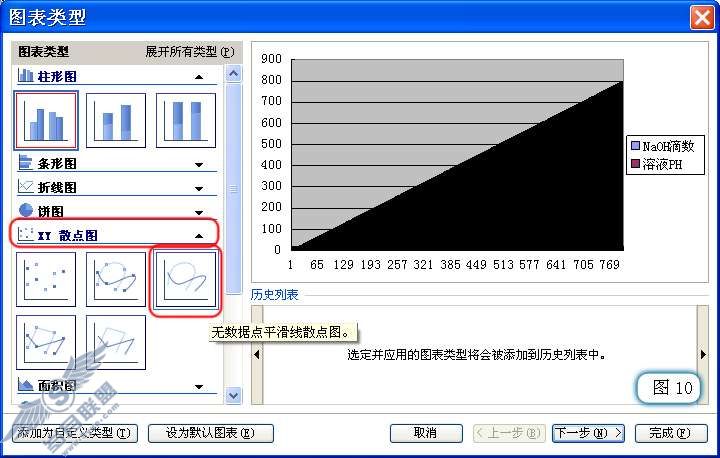Select smooth line scatter chart without data points

pyautogui.click(x=186, y=279)
